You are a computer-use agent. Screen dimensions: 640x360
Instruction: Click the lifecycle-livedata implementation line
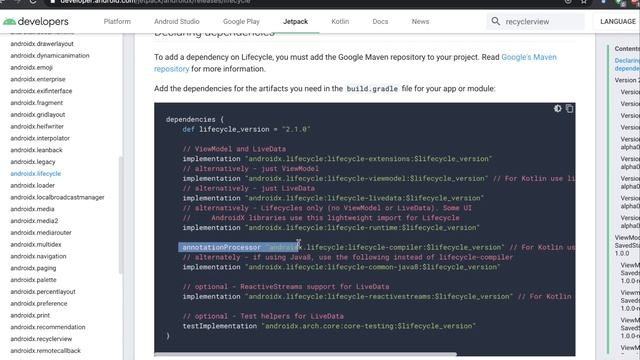click(333, 198)
